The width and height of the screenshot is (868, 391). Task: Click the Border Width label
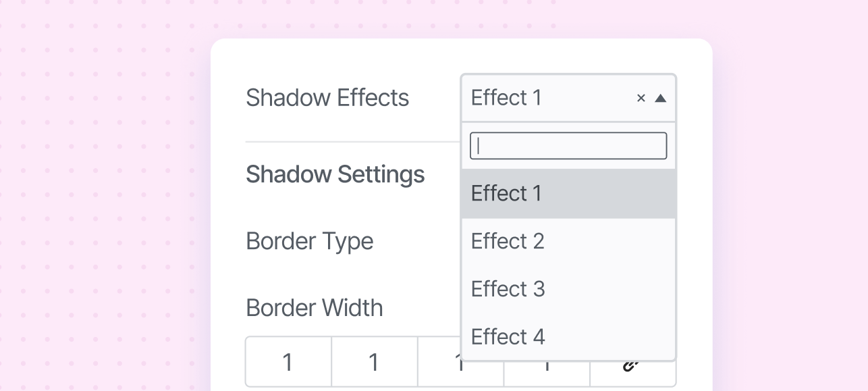point(314,309)
